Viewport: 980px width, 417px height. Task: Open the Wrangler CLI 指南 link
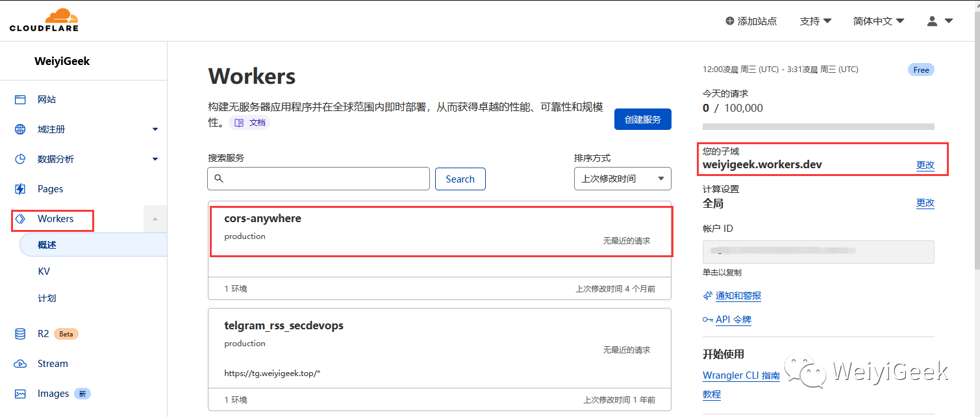[741, 375]
